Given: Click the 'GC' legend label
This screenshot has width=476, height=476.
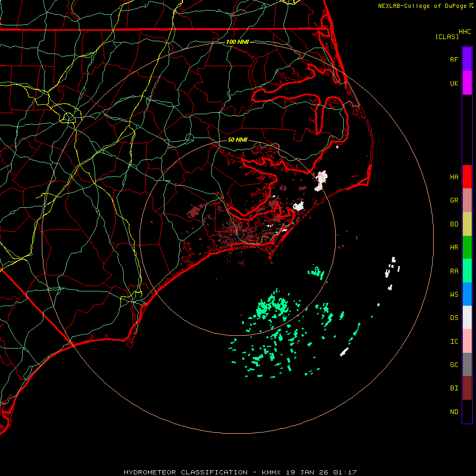Looking at the screenshot, I should pos(454,365).
